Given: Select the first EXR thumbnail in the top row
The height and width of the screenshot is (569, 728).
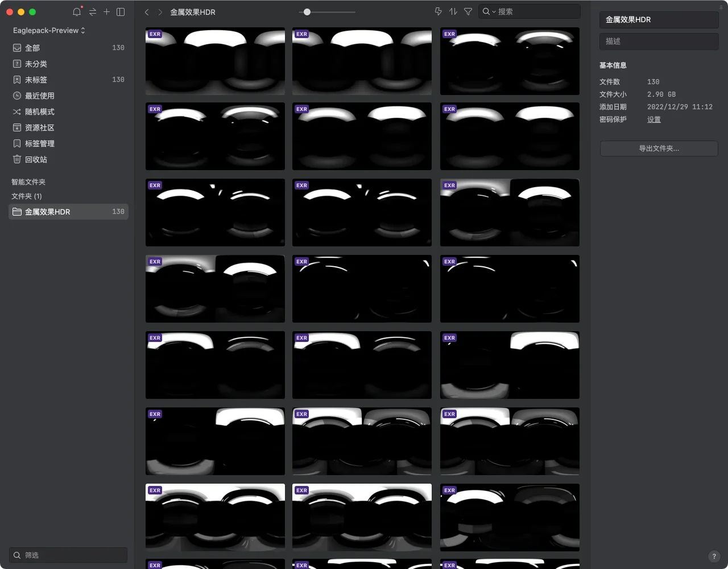Looking at the screenshot, I should (x=215, y=61).
